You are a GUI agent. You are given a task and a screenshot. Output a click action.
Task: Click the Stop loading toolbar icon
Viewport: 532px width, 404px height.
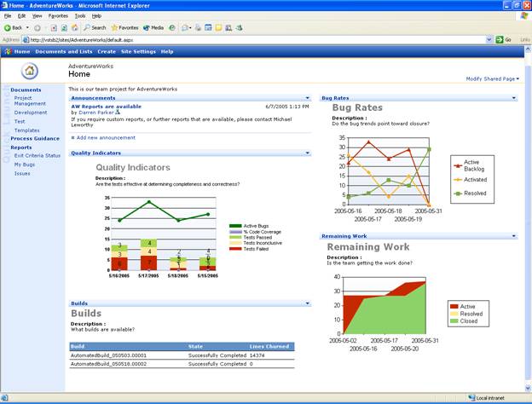pyautogui.click(x=54, y=28)
